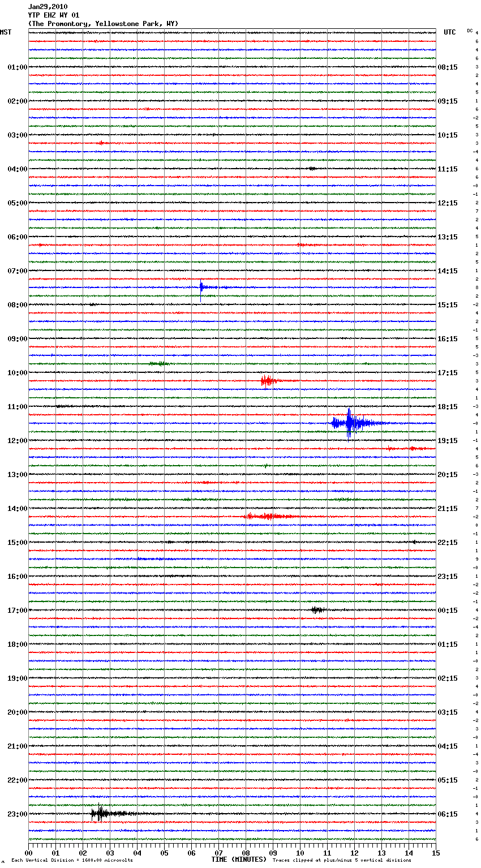Click the 11:00 MST time label

click(18, 407)
